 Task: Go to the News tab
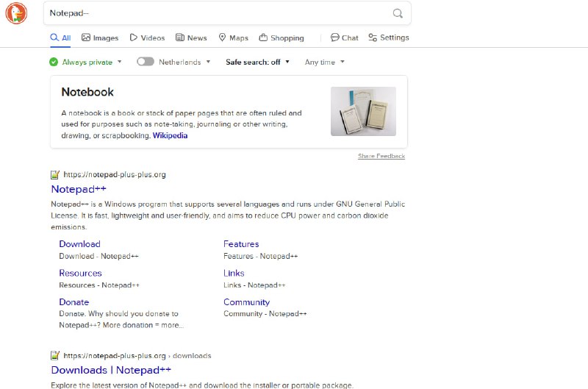[x=191, y=38]
